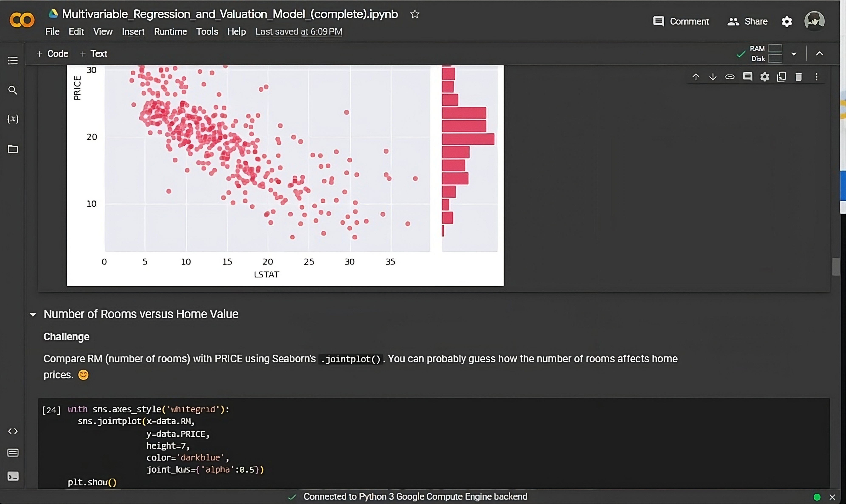Image resolution: width=846 pixels, height=504 pixels.
Task: Delete the current cell
Action: 798,77
